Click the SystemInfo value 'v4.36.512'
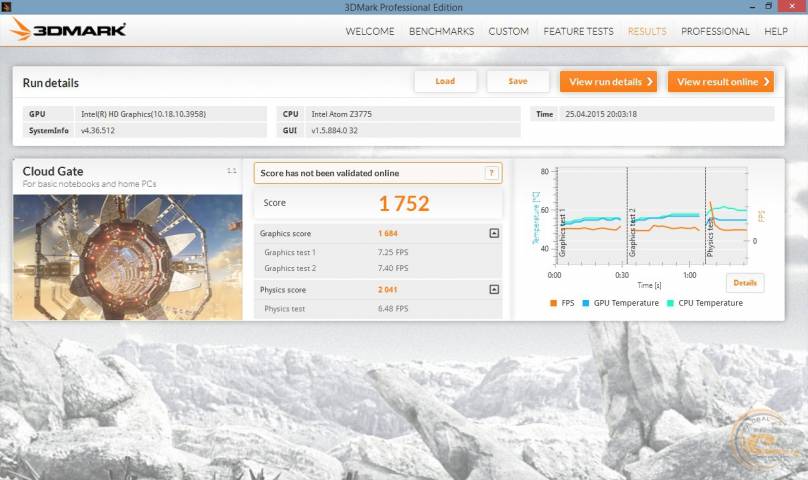The height and width of the screenshot is (480, 808). click(x=97, y=130)
